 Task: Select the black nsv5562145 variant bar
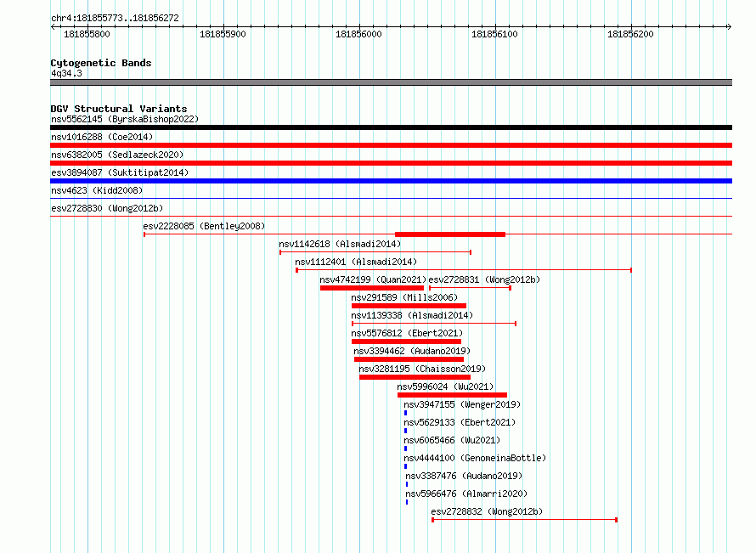tap(391, 127)
